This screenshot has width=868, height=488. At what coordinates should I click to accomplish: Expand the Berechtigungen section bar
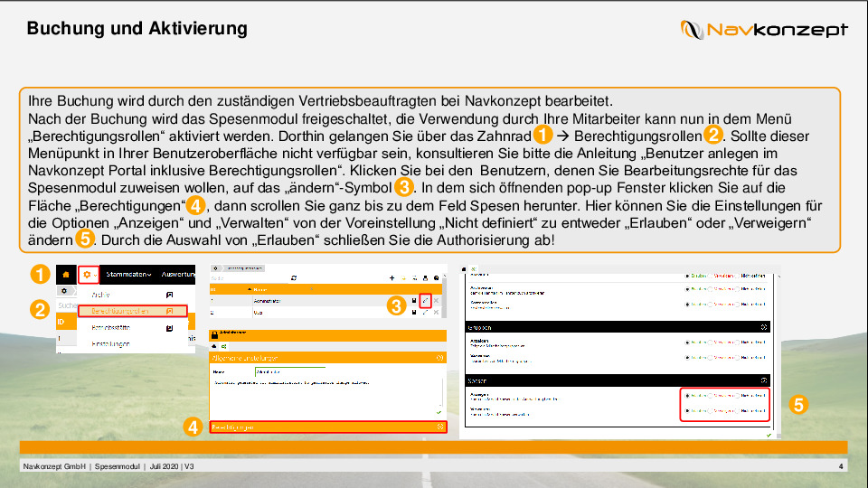328,427
